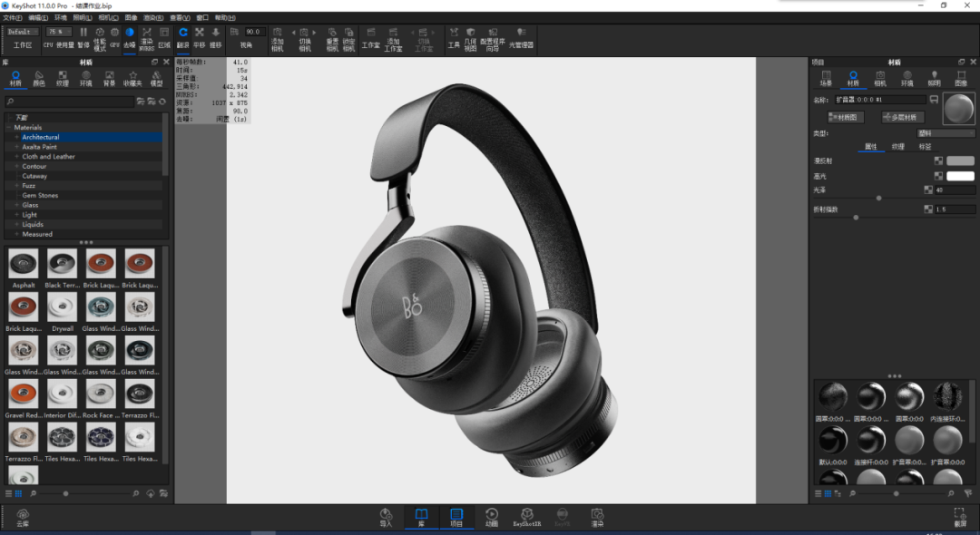Switch to the 相机 (Camera) tab in Project panel
980x535 pixels.
[880, 78]
